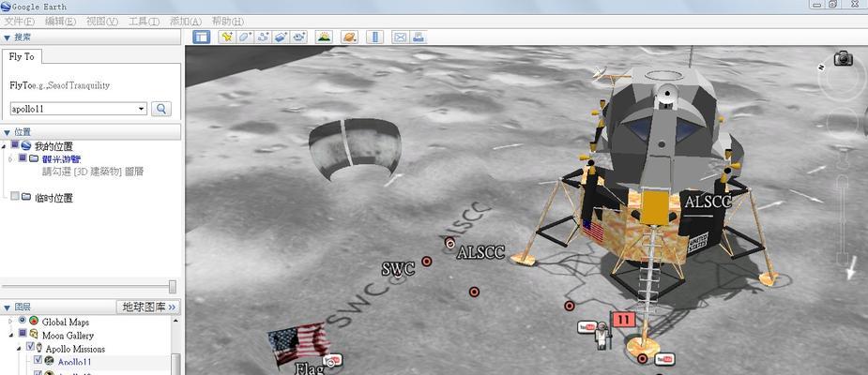The width and height of the screenshot is (868, 375).
Task: Click the American flag model on the surface
Action: (x=297, y=343)
